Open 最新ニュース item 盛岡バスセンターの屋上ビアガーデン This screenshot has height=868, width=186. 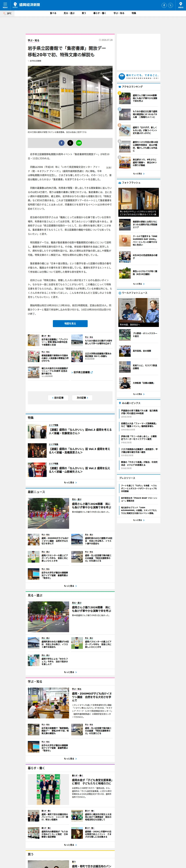click(48, 557)
